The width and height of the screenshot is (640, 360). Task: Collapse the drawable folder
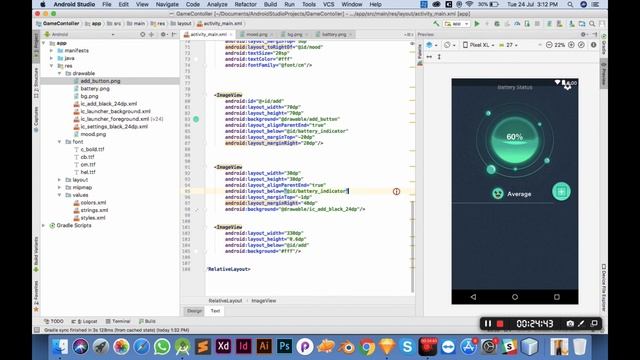60,73
